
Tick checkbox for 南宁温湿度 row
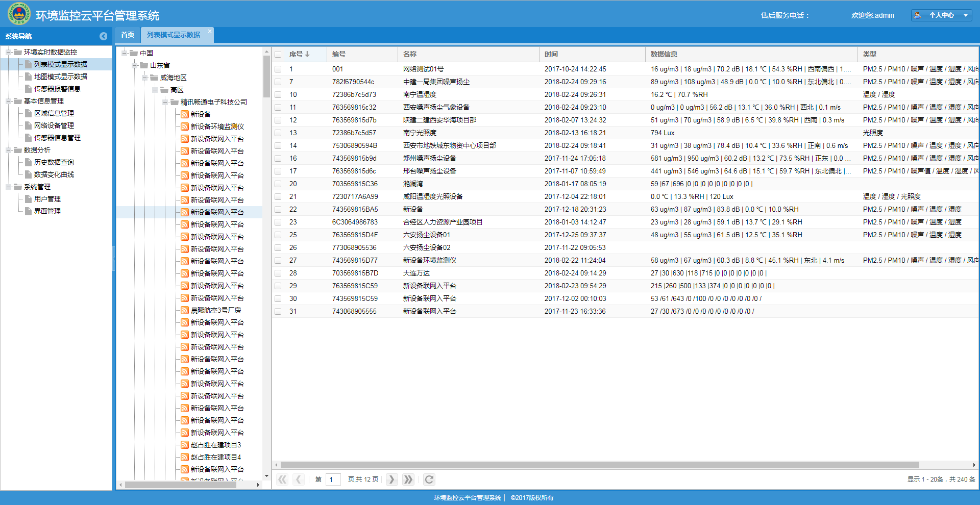[x=278, y=94]
